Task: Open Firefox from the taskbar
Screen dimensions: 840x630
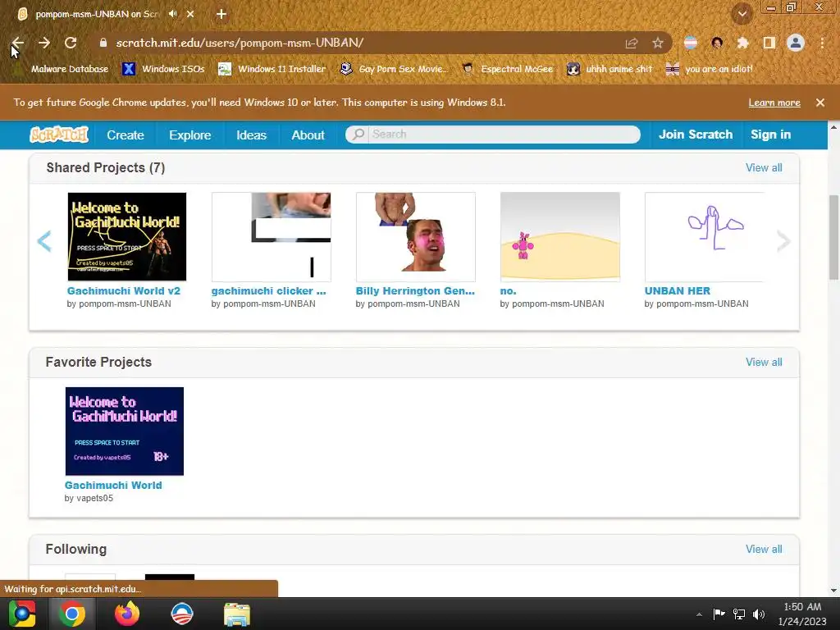Action: 127,614
